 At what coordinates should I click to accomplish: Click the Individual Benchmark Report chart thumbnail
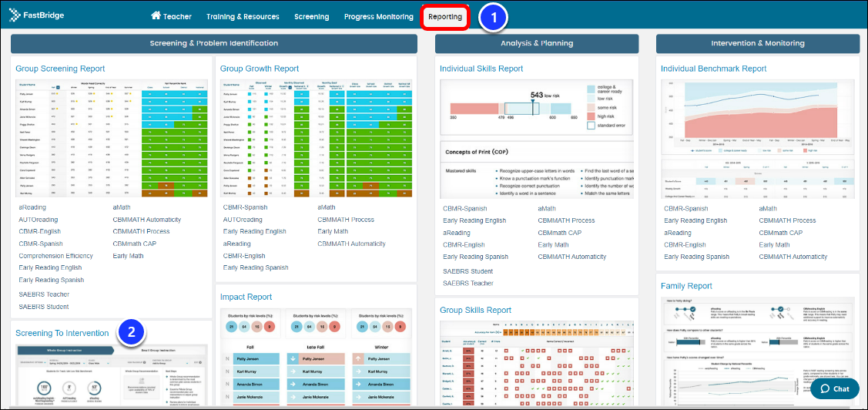[x=758, y=136]
